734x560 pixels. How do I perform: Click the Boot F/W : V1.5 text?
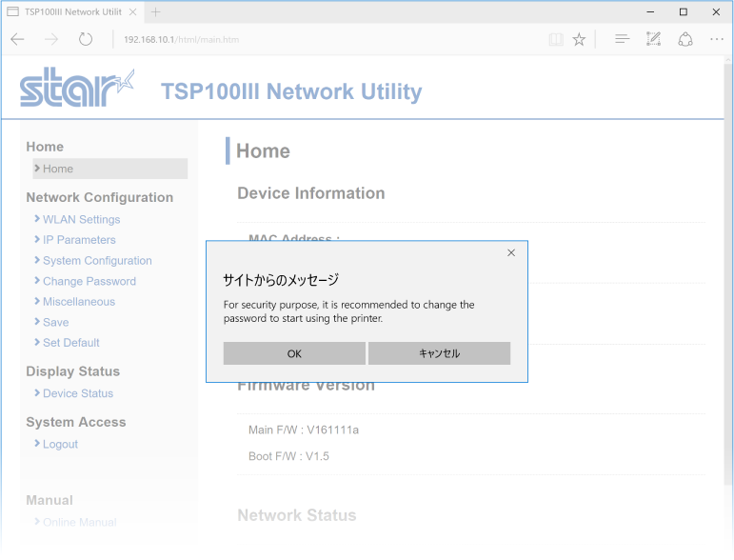[288, 456]
